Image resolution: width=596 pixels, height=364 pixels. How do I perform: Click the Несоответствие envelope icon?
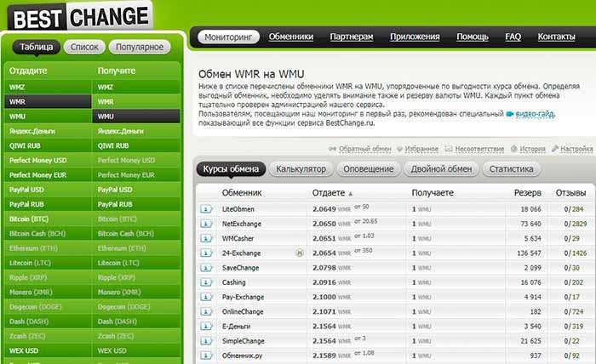coord(449,149)
